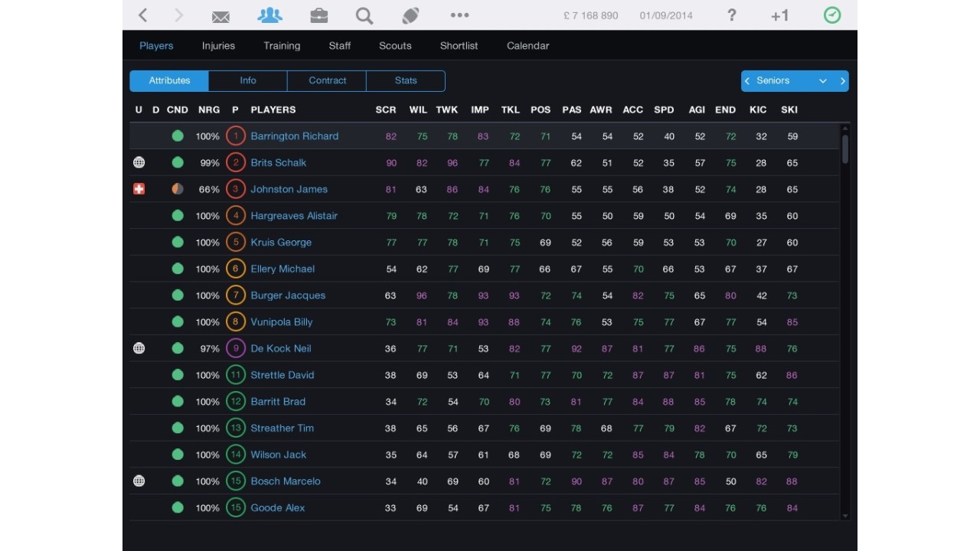Switch to the Contract view

coord(327,80)
